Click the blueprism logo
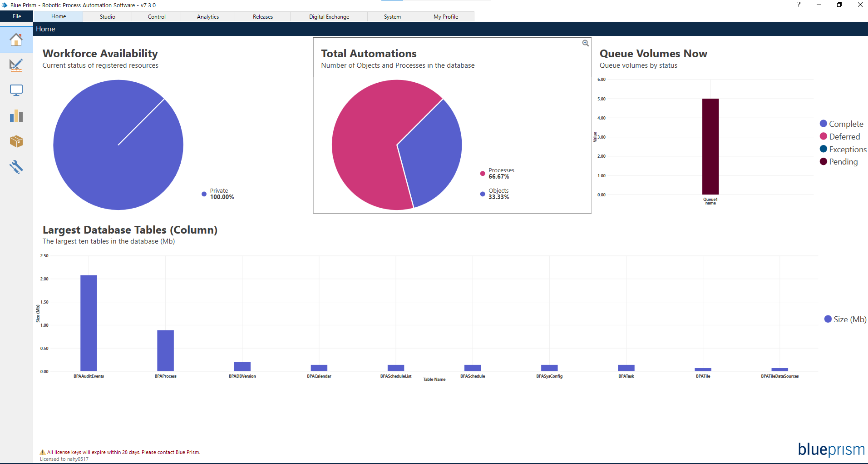The width and height of the screenshot is (868, 464). coord(831,449)
